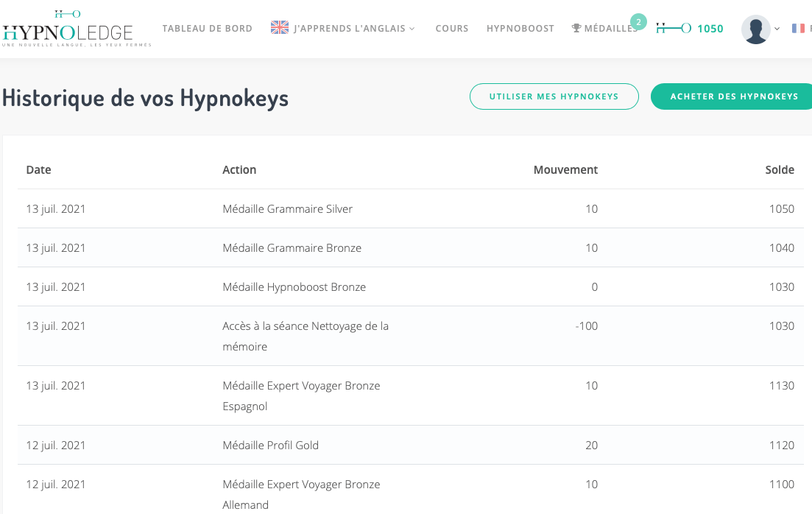This screenshot has width=812, height=514.
Task: Click the 1050 Hypnokeys balance in header
Action: click(x=710, y=29)
